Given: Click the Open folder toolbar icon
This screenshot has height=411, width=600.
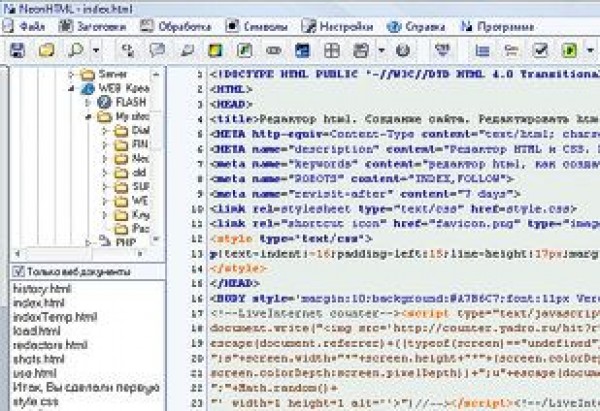Looking at the screenshot, I should [47, 50].
